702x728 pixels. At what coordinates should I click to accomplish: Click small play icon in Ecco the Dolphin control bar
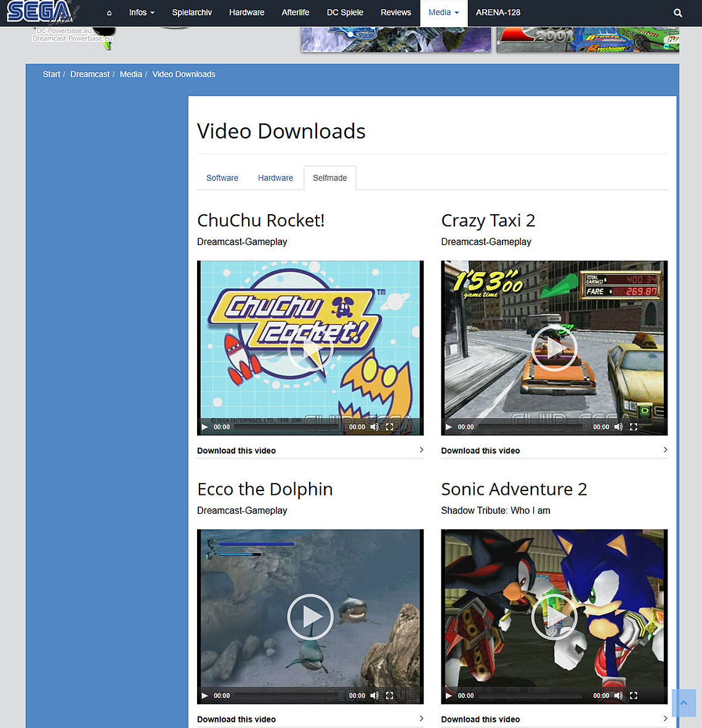pyautogui.click(x=204, y=695)
